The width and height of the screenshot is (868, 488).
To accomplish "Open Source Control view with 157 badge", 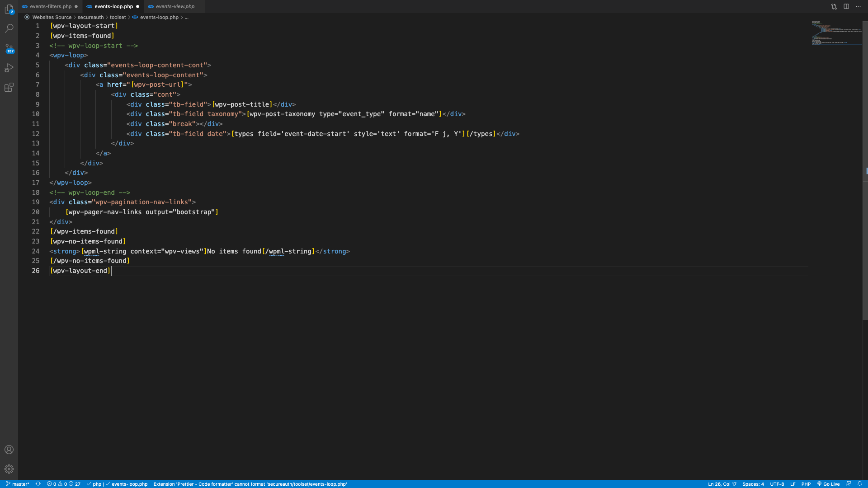I will 9,48.
